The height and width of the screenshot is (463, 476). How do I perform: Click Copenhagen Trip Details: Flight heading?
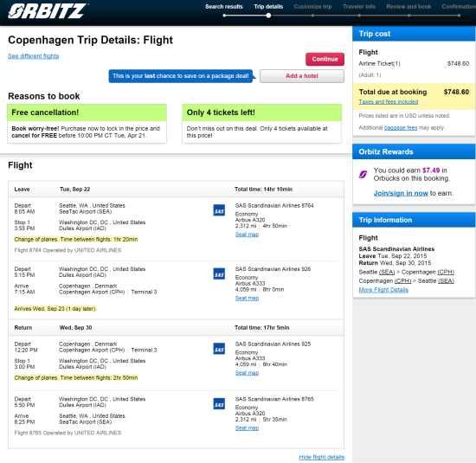point(91,40)
